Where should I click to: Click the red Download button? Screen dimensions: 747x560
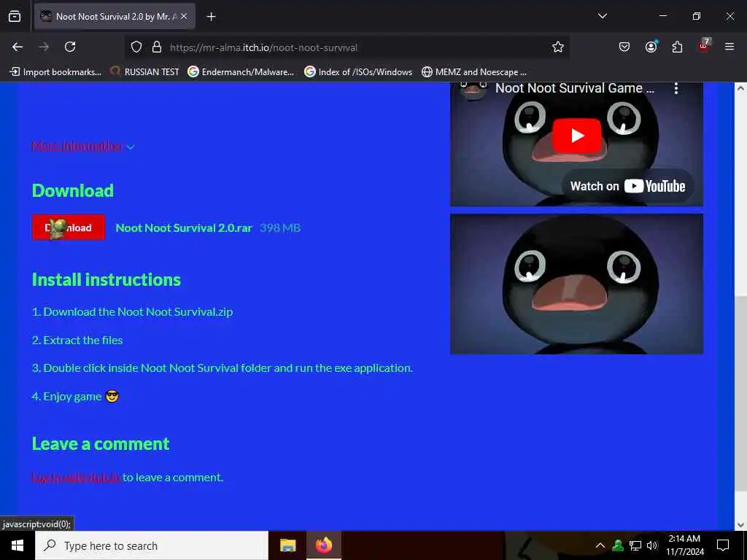tap(68, 227)
